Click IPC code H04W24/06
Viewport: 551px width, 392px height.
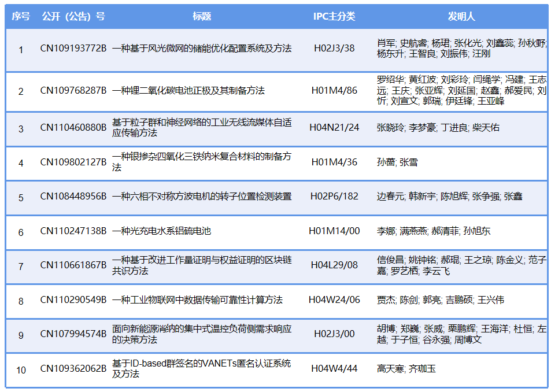(334, 299)
